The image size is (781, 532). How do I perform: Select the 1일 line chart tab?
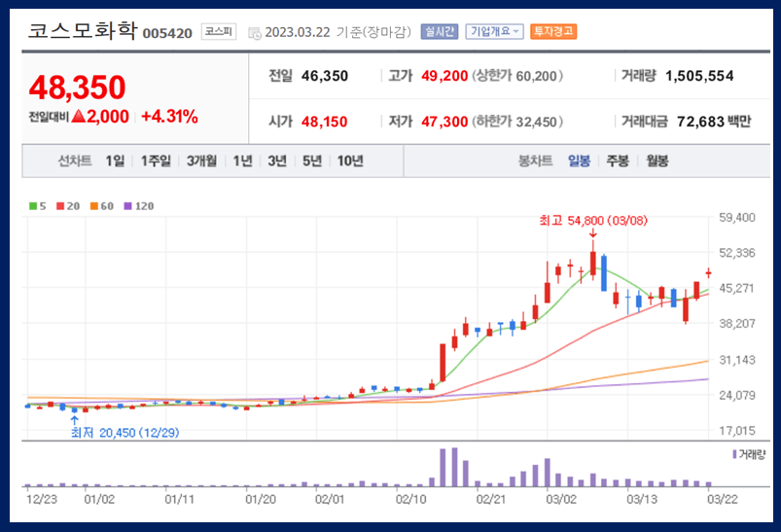tap(115, 160)
